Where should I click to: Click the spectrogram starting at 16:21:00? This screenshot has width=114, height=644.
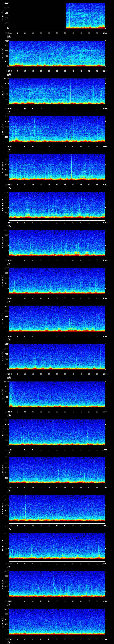point(57,470)
